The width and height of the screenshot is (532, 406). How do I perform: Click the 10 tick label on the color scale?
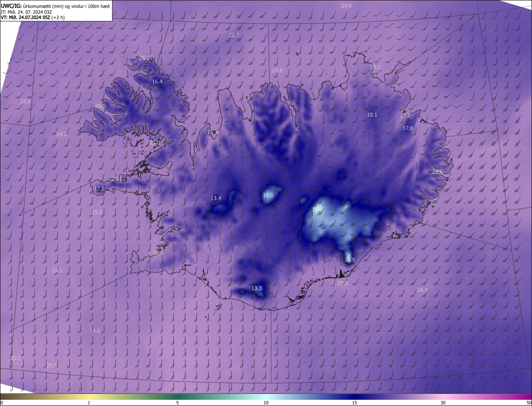266,403
